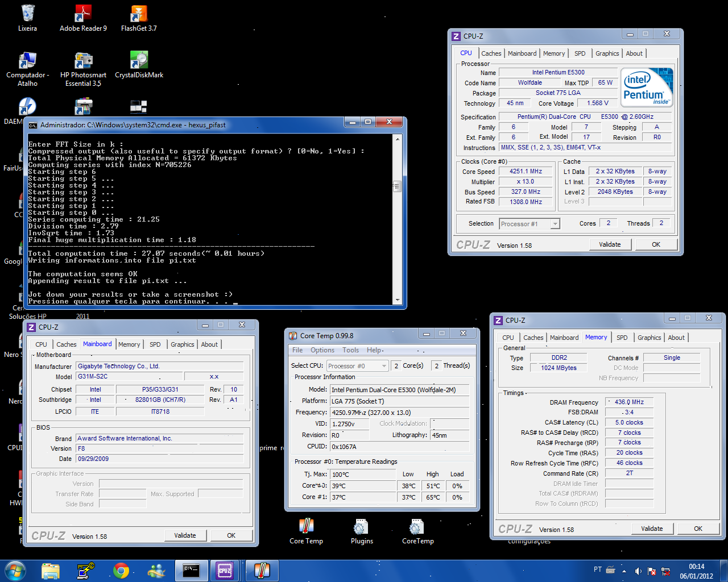Open the Lixeira recycle bin desktop icon

[27, 18]
